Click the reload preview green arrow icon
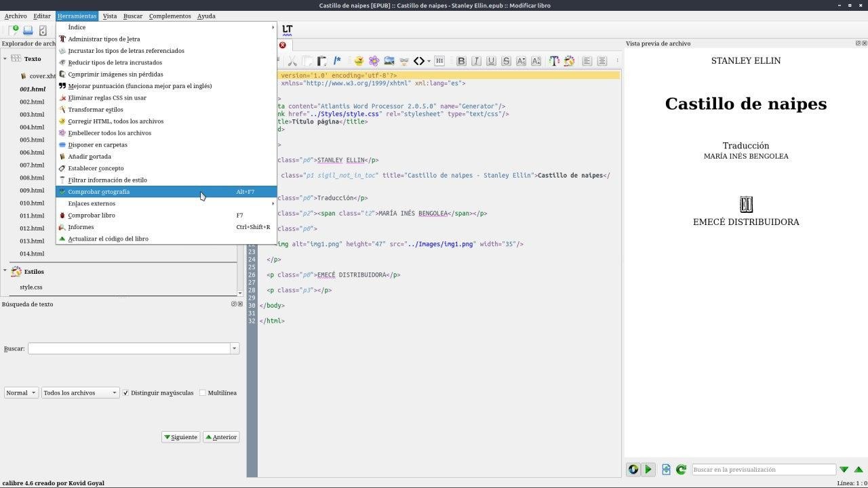The image size is (868, 488). 681,469
